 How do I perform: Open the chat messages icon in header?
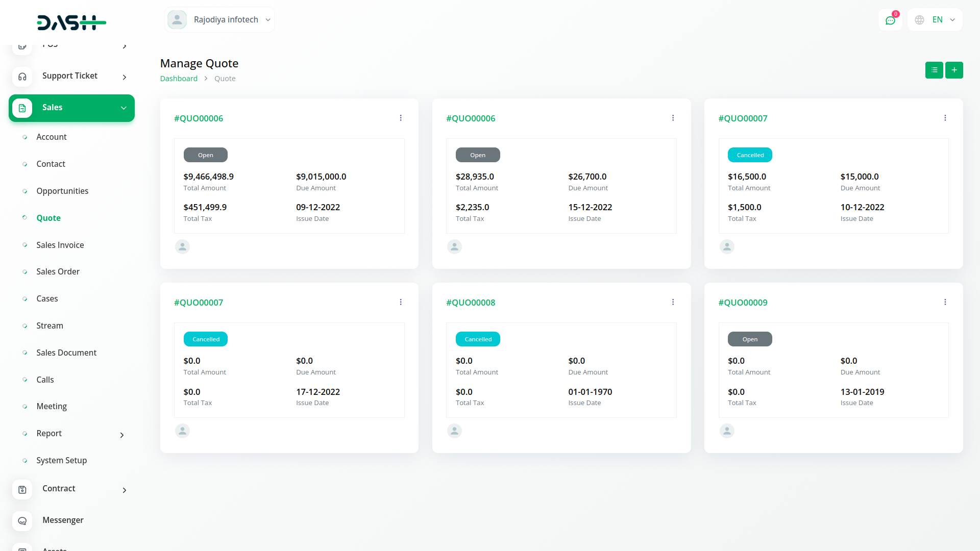pyautogui.click(x=890, y=20)
